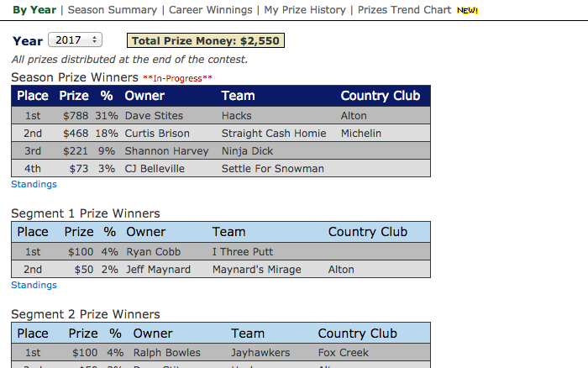Click the Fox Creek country club entry
This screenshot has height=368, width=588.
(x=341, y=353)
